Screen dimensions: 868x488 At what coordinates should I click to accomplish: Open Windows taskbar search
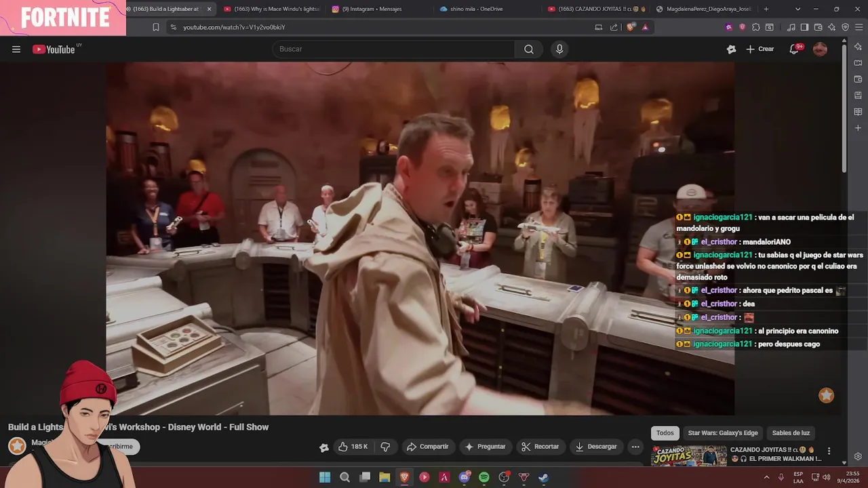344,477
